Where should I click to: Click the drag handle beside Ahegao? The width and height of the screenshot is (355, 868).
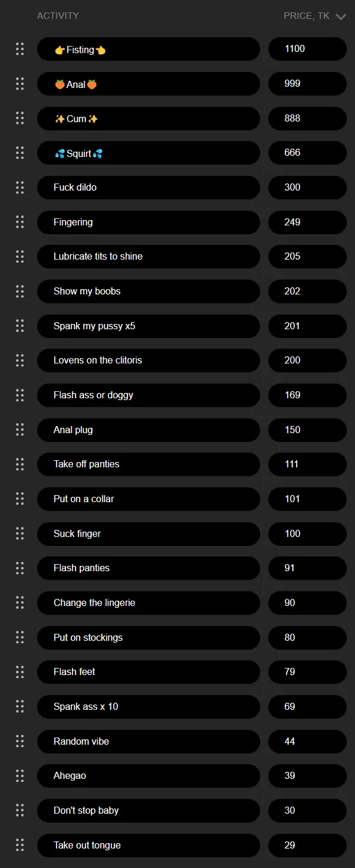click(x=20, y=775)
